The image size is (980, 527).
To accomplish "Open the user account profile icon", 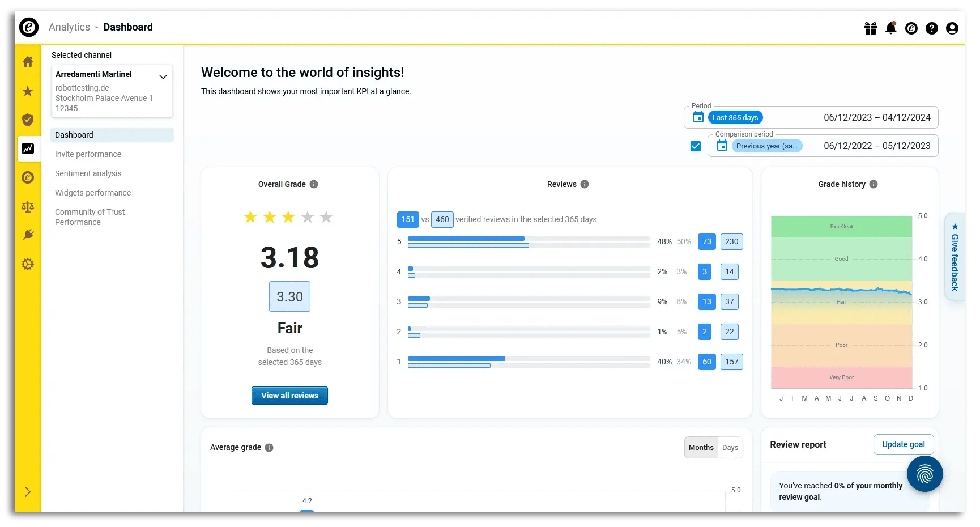I will click(x=952, y=29).
